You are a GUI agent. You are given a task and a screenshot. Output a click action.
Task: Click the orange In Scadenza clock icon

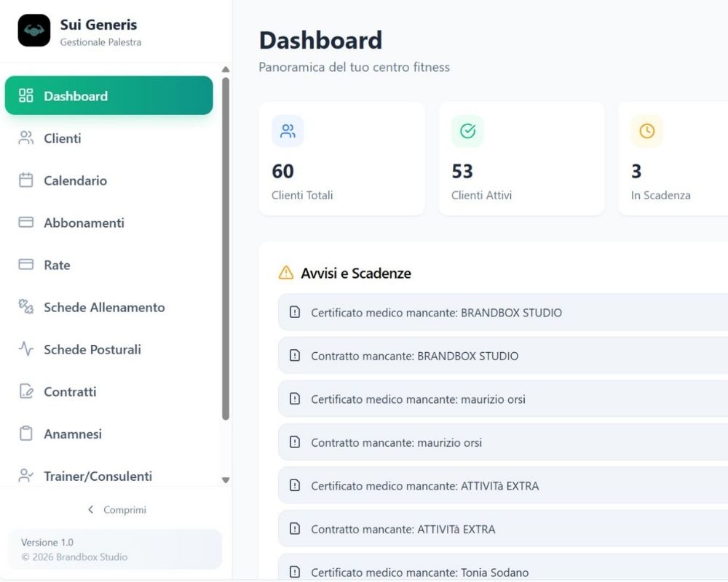point(646,131)
